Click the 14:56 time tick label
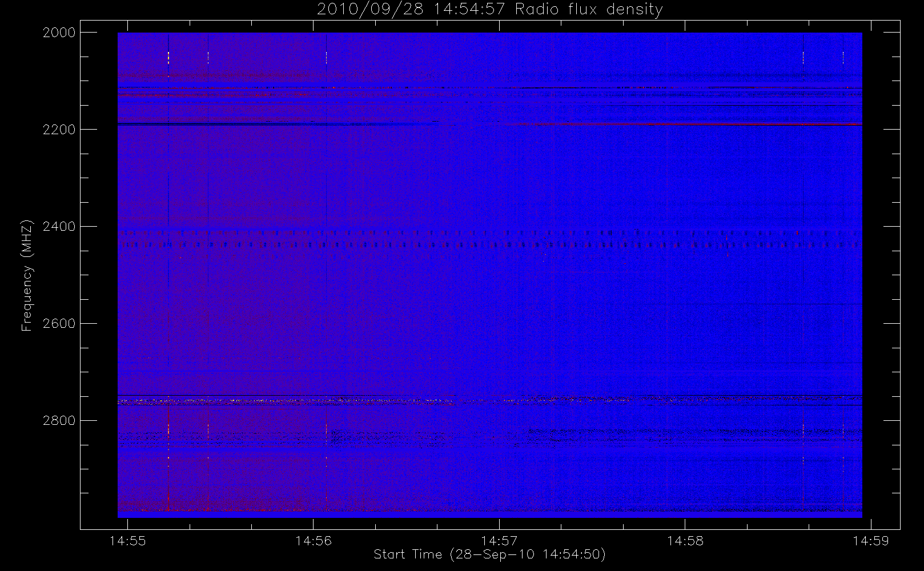This screenshot has height=571, width=924. tap(314, 541)
